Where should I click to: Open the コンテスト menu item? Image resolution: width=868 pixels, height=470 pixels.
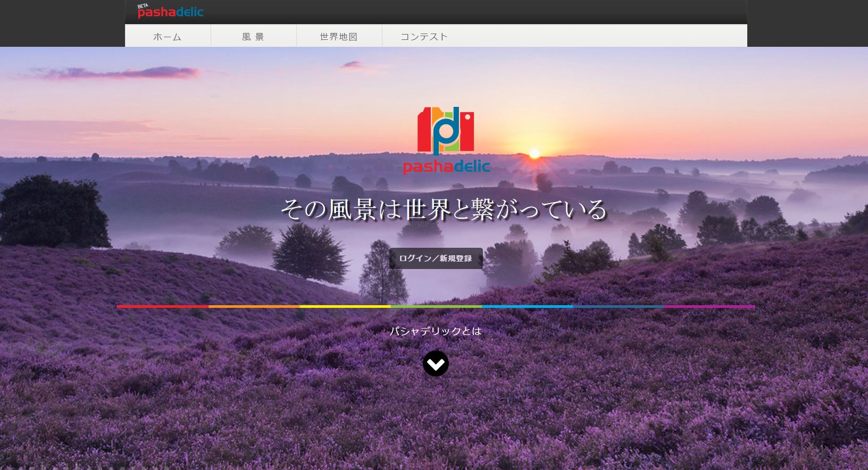click(x=424, y=37)
